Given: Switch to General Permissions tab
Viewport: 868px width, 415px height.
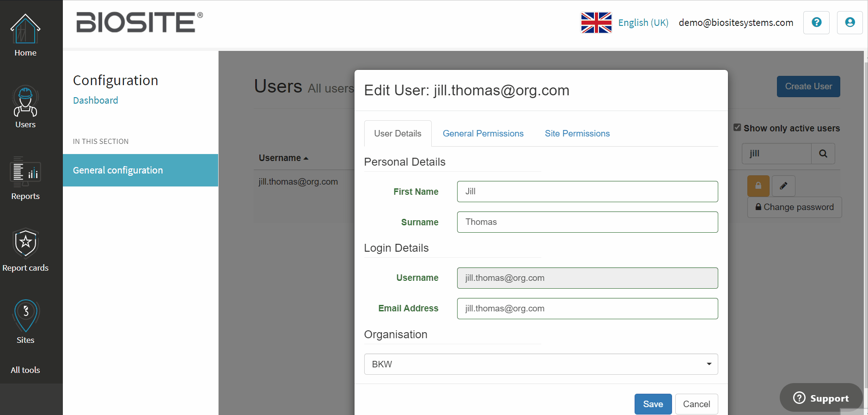Looking at the screenshot, I should 483,134.
